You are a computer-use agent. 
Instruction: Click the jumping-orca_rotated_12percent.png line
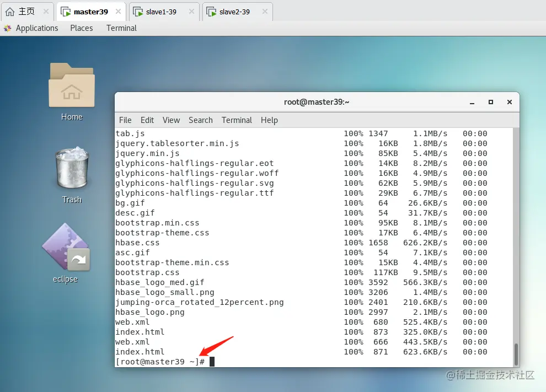301,302
